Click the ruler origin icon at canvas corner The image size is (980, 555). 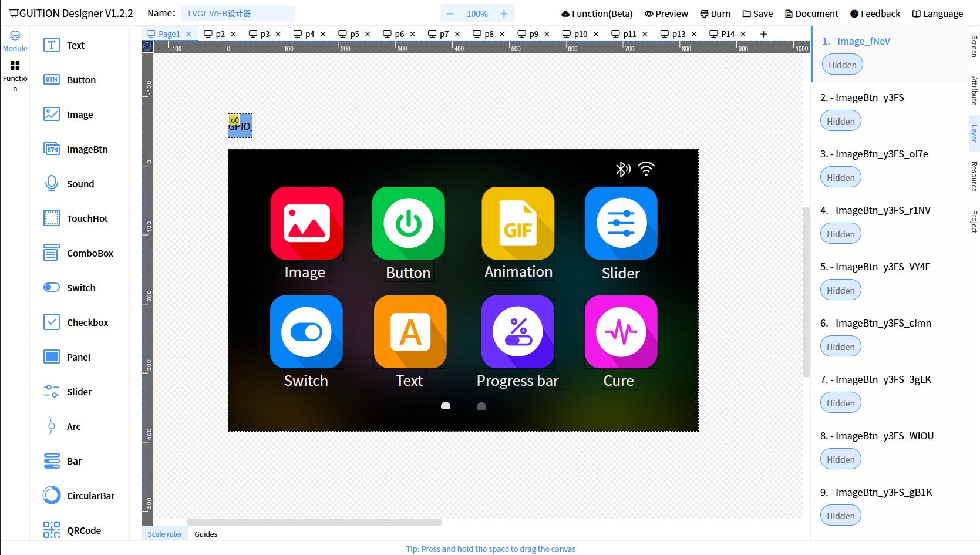147,46
